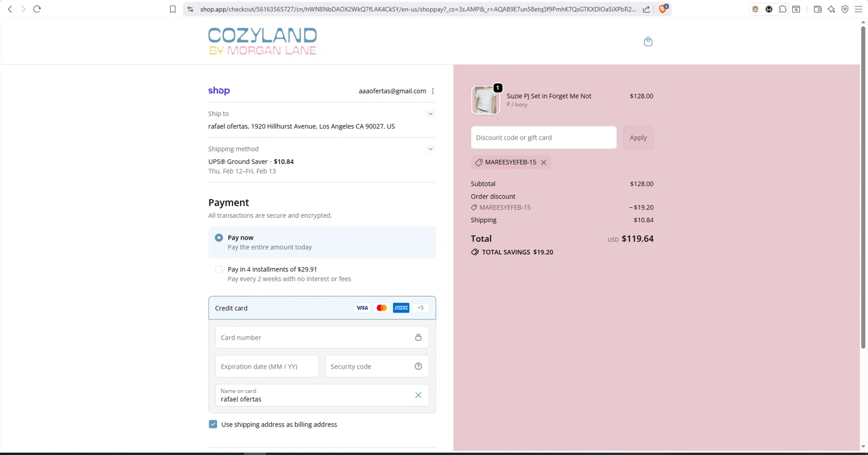Open the shopping bag cart icon

coord(648,41)
